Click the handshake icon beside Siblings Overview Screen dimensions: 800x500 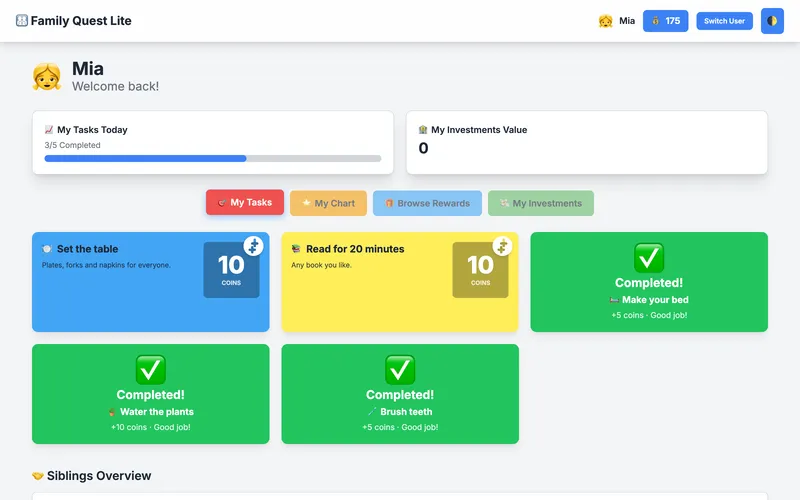click(x=38, y=476)
